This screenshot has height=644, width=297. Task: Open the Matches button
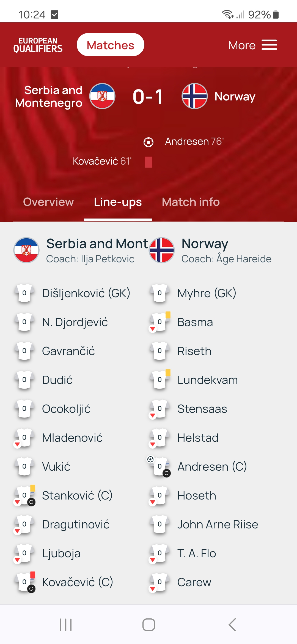[x=111, y=45]
